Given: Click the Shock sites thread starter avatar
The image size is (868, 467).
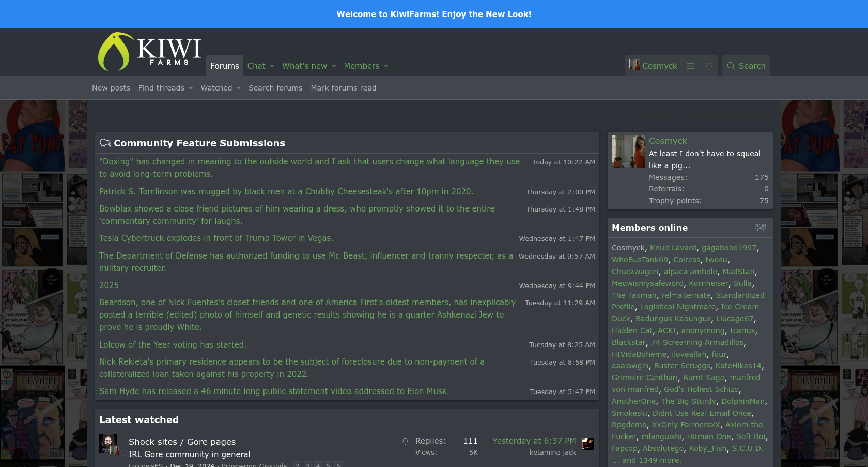Looking at the screenshot, I should pyautogui.click(x=108, y=444).
